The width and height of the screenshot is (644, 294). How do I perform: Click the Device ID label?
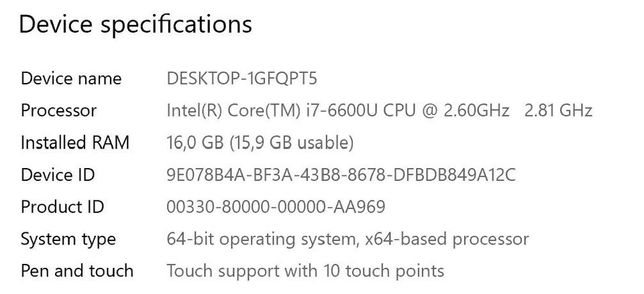pos(58,175)
